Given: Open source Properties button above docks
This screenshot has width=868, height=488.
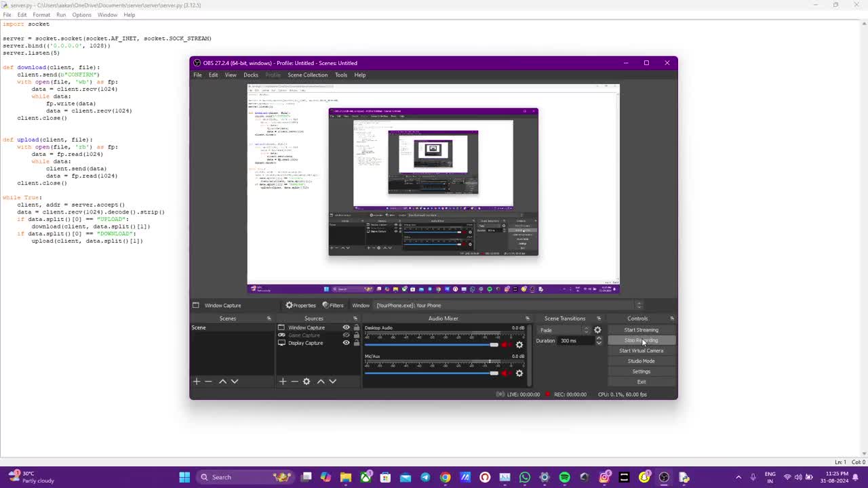Looking at the screenshot, I should tap(300, 305).
